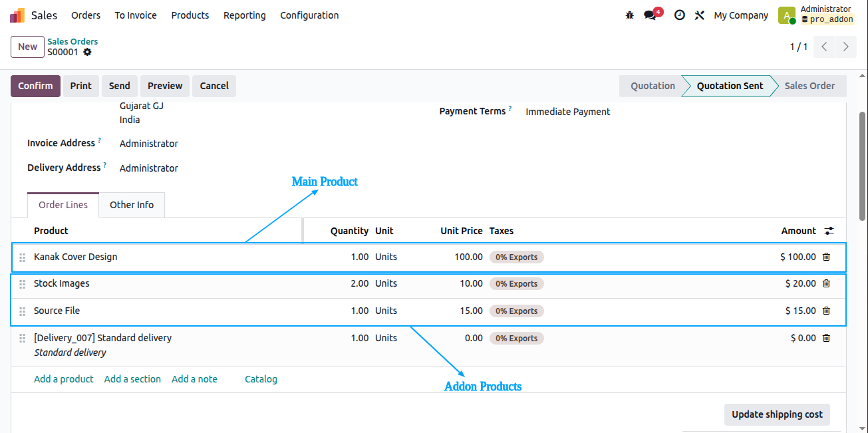Open the Products menu
The width and height of the screenshot is (868, 433).
(x=190, y=15)
